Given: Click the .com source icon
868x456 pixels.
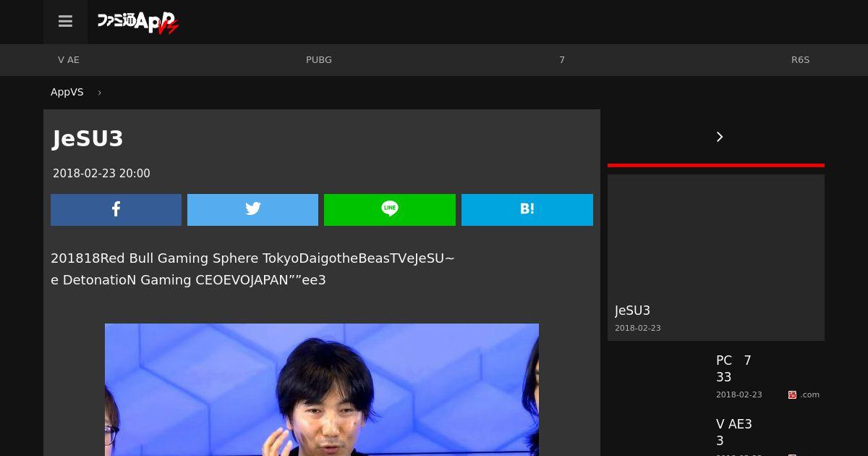Looking at the screenshot, I should (x=792, y=394).
